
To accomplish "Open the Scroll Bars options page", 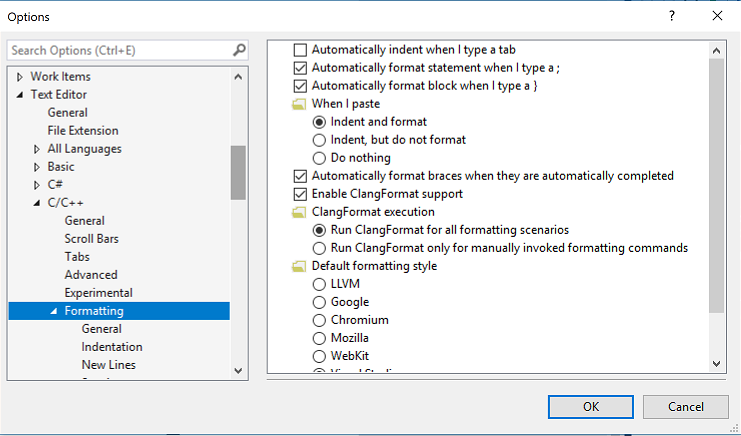I will [92, 239].
